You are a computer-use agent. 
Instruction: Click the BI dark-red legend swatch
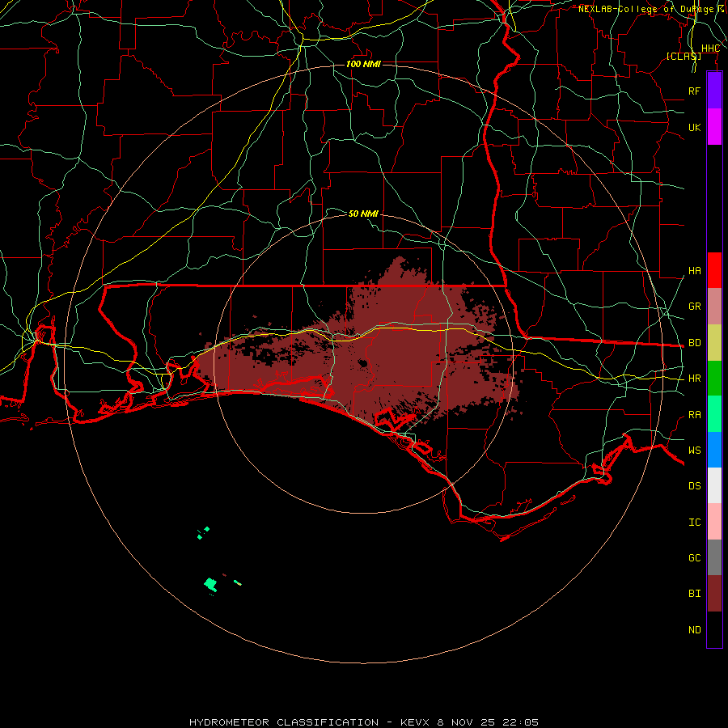coord(714,594)
